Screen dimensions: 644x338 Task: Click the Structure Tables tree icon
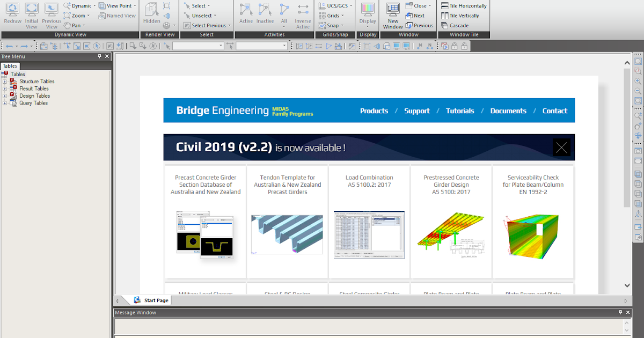pyautogui.click(x=13, y=82)
